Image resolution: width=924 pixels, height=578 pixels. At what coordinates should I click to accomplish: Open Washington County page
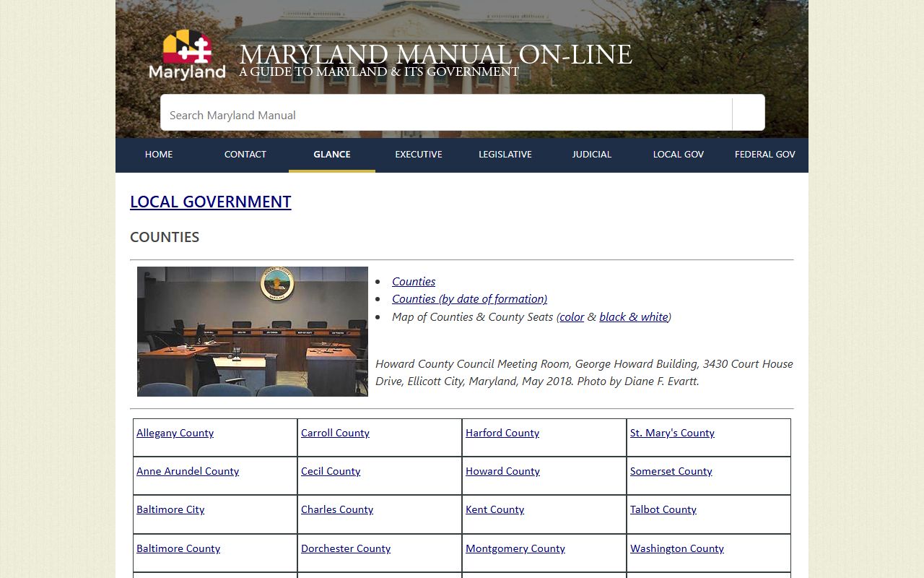(677, 548)
